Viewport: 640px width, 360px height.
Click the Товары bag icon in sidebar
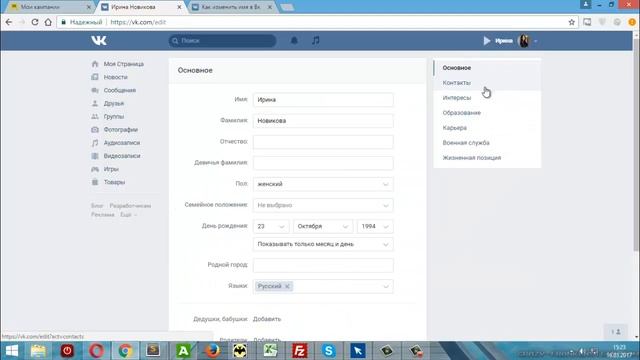coord(95,182)
